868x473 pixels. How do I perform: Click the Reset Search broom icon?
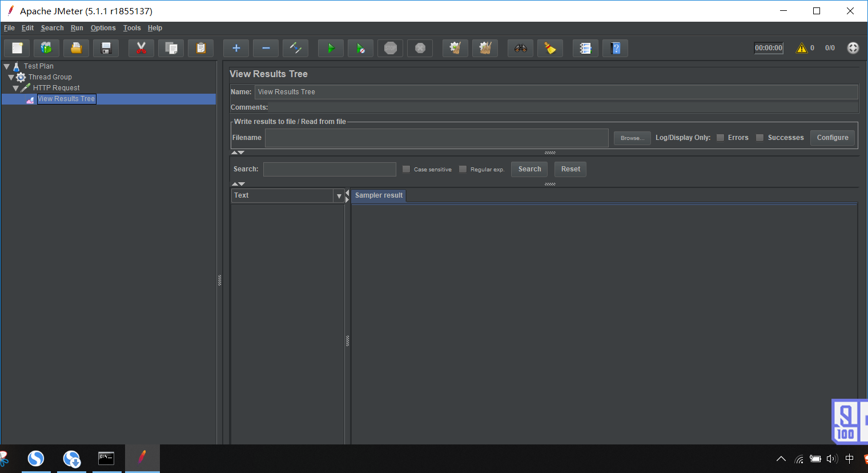click(550, 49)
